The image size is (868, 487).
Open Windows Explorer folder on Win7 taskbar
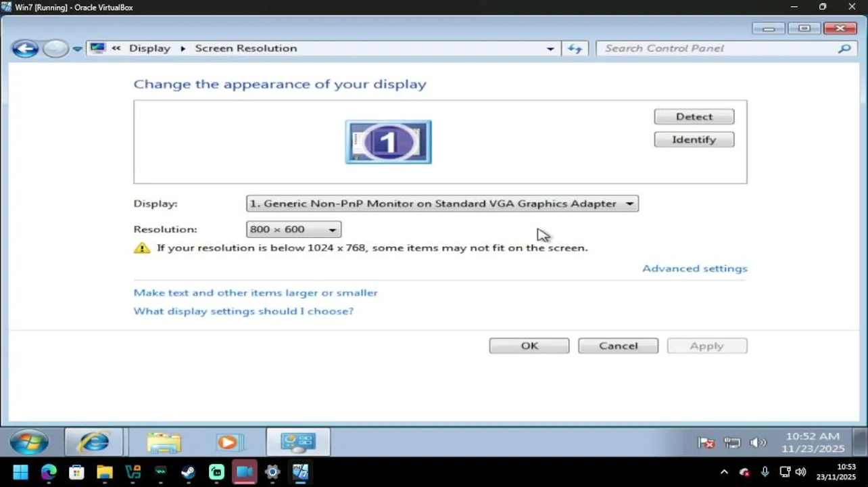coord(164,443)
